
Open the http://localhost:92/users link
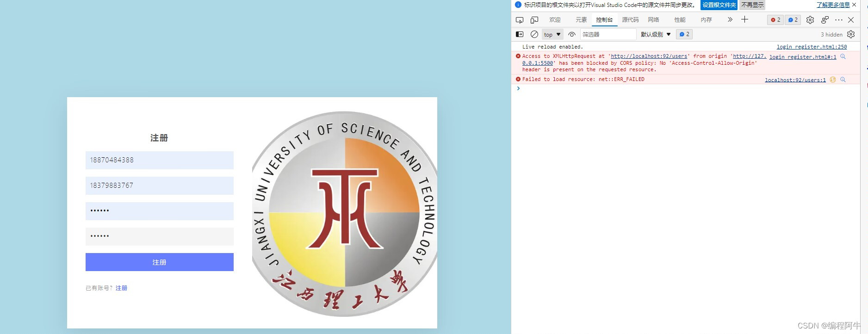[649, 56]
